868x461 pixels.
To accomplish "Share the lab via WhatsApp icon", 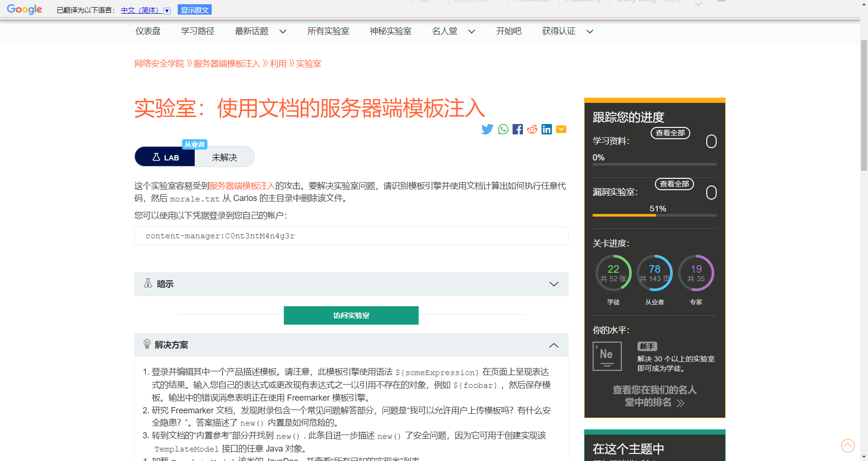I will click(x=503, y=129).
